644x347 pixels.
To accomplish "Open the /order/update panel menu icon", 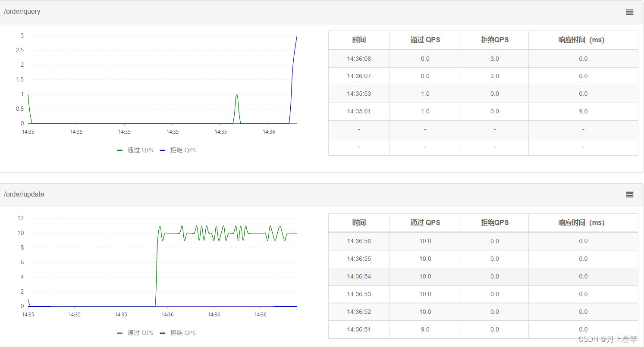I will point(629,194).
